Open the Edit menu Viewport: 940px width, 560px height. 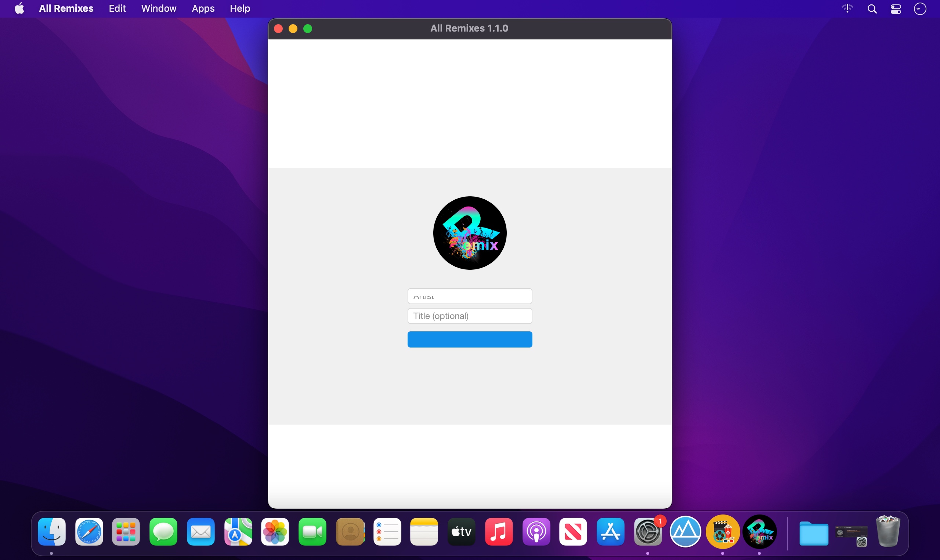(x=117, y=8)
